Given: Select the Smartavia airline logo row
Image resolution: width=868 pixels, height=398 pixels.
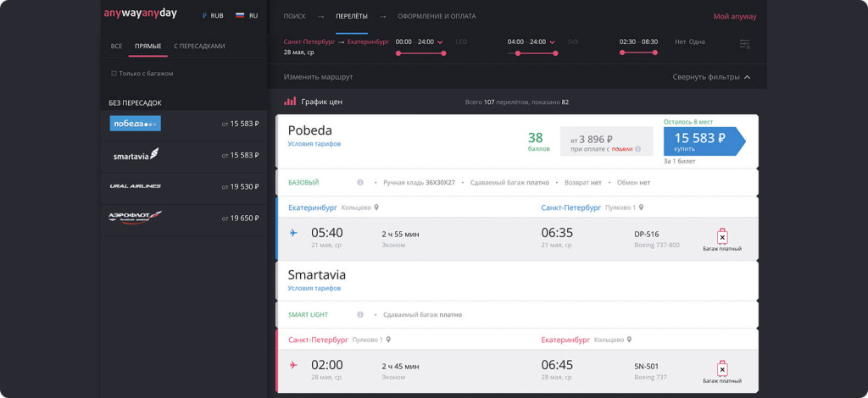Looking at the screenshot, I should 184,155.
